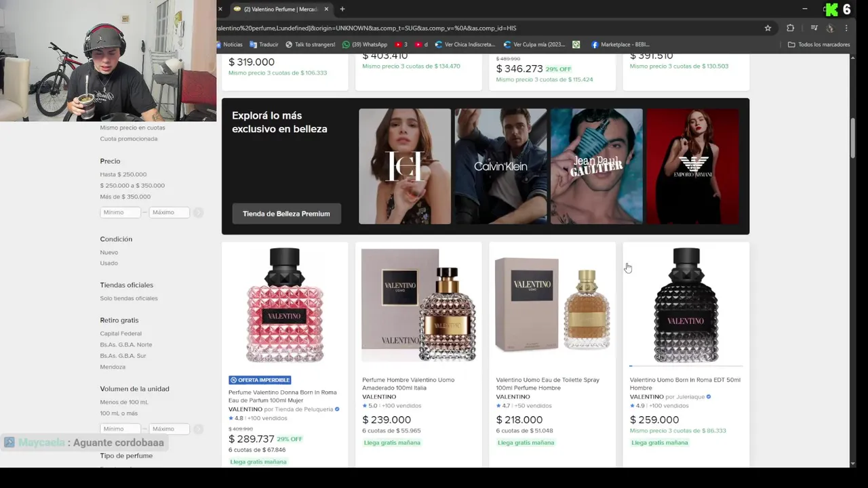868x488 pixels.
Task: Open the Jean Paul Gaultier brand banner
Action: point(597,166)
